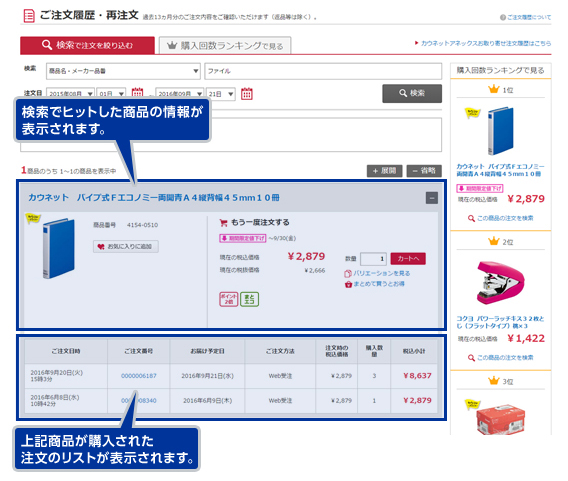This screenshot has width=568, height=481.
Task: Click the search keyword field containing ファイル
Action: 323,71
